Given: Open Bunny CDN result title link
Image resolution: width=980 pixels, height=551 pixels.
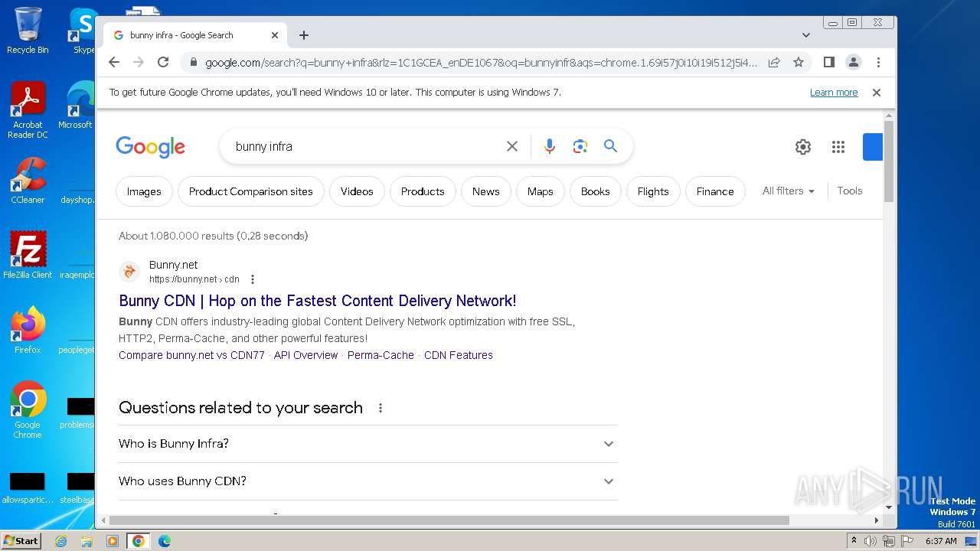Looking at the screenshot, I should coord(318,301).
